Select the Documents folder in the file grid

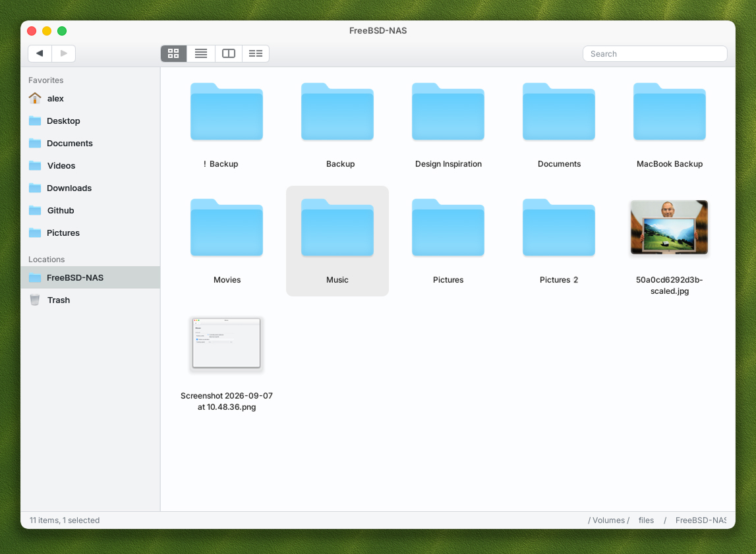(x=559, y=112)
